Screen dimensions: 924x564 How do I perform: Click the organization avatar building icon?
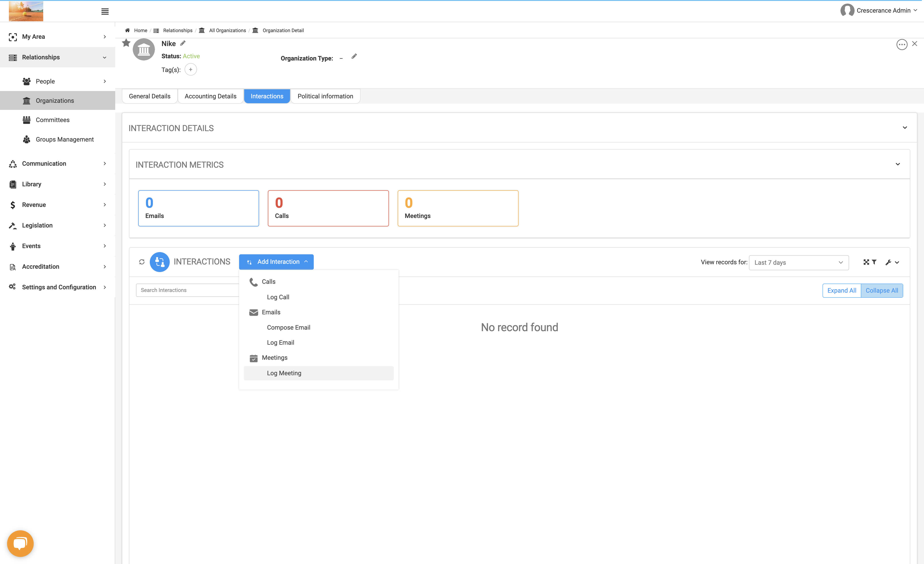pos(144,49)
